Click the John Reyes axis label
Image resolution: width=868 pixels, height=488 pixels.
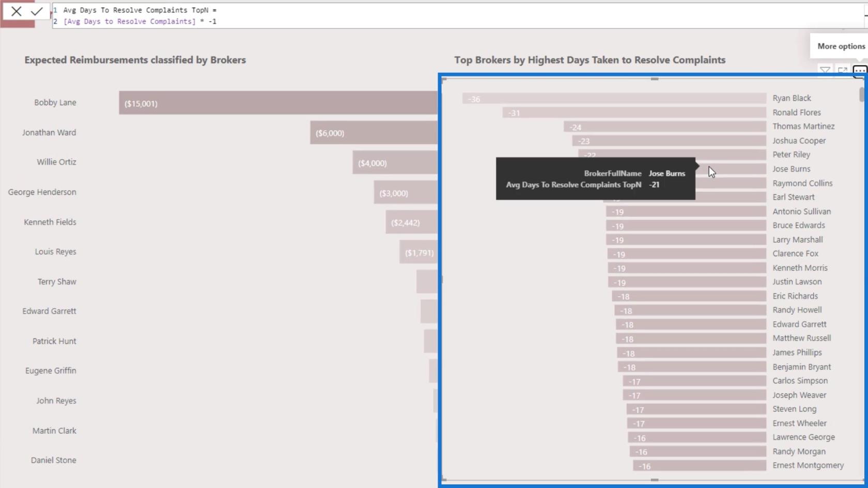(x=56, y=401)
